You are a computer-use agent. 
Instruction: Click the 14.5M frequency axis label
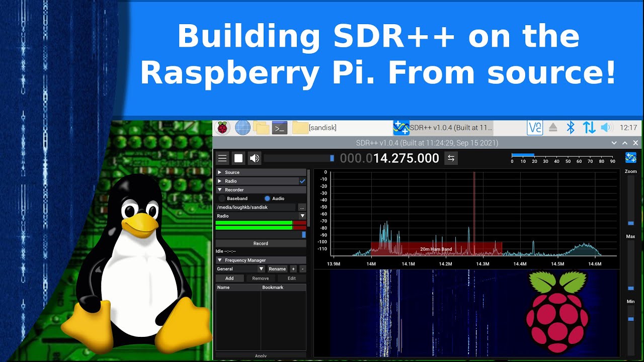(x=557, y=263)
